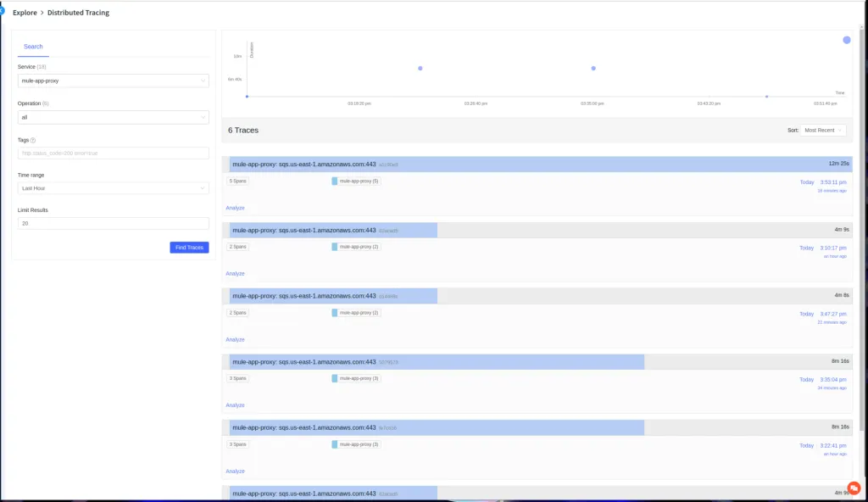Expand the Operation dropdown set to all

pyautogui.click(x=113, y=117)
